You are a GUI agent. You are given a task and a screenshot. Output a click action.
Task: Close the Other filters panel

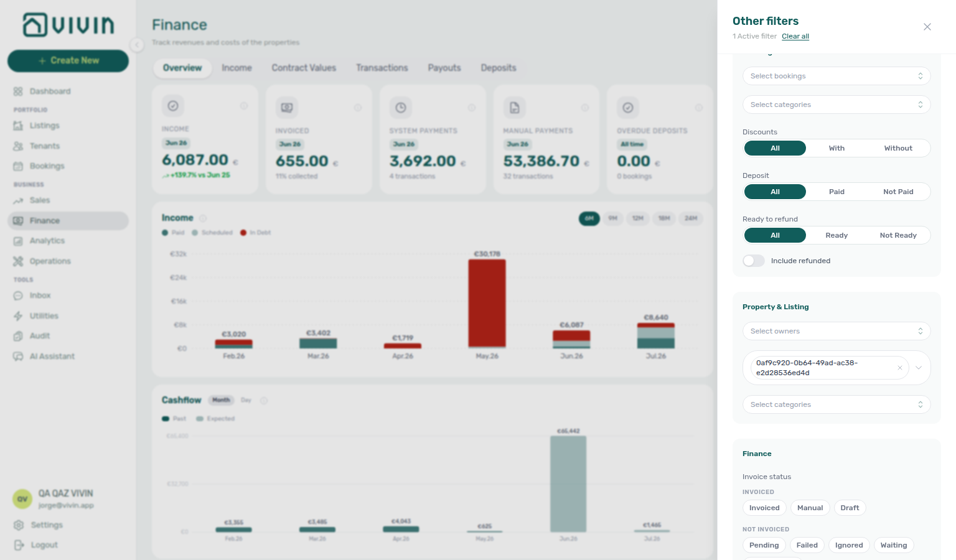pyautogui.click(x=927, y=27)
